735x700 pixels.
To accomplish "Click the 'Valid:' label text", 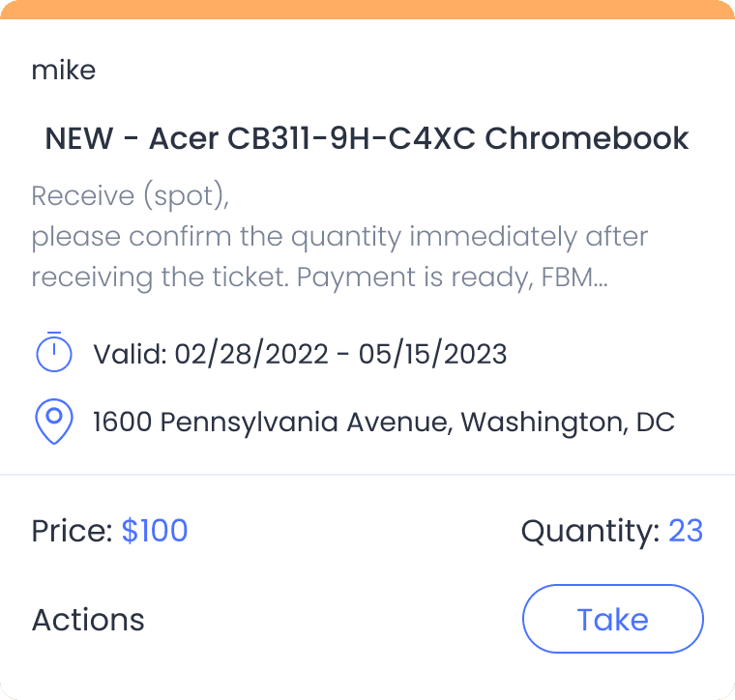I will 130,354.
